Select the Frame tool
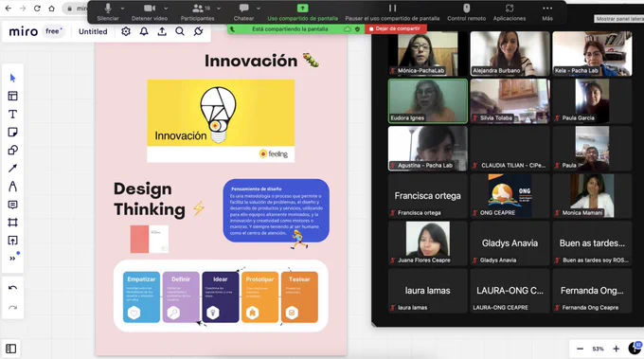Screen dimensions: 644x359 point(12,223)
